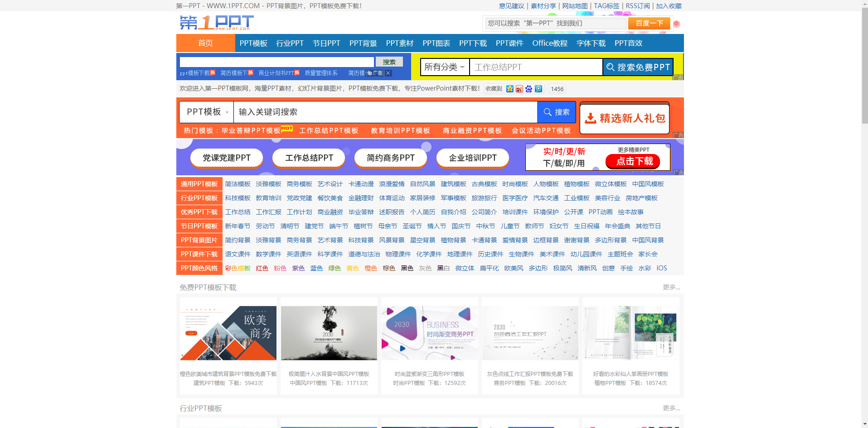Open the BUSINESS 时尚渐变商务PPT thumbnail
868x428 pixels.
click(430, 333)
